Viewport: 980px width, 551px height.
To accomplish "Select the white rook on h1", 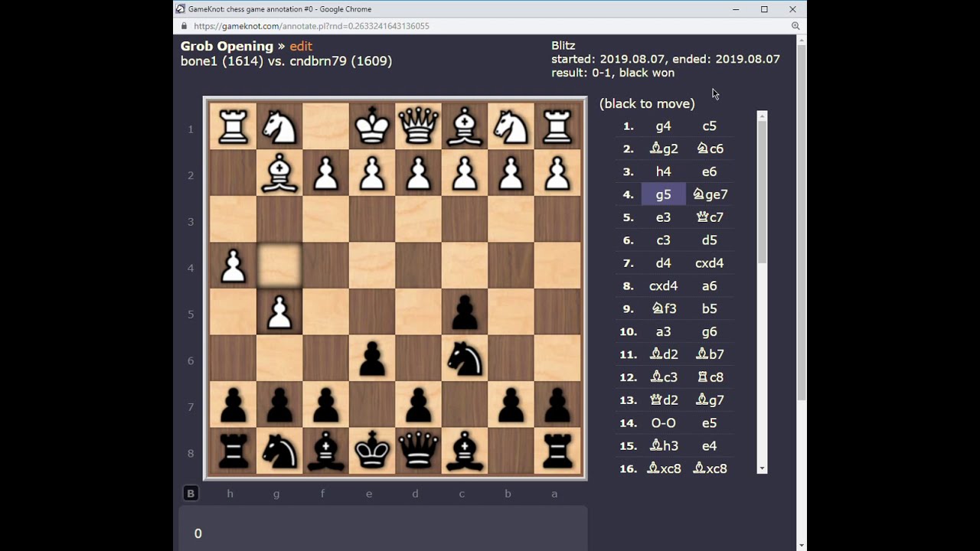I will click(x=234, y=126).
